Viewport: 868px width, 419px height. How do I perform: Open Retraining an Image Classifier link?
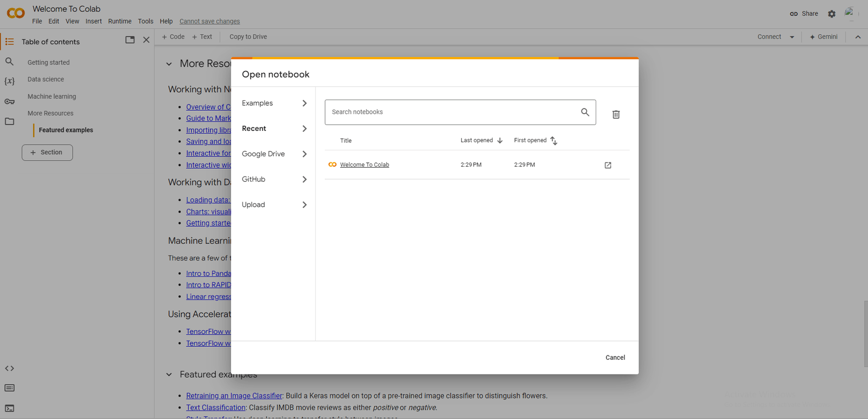click(234, 396)
